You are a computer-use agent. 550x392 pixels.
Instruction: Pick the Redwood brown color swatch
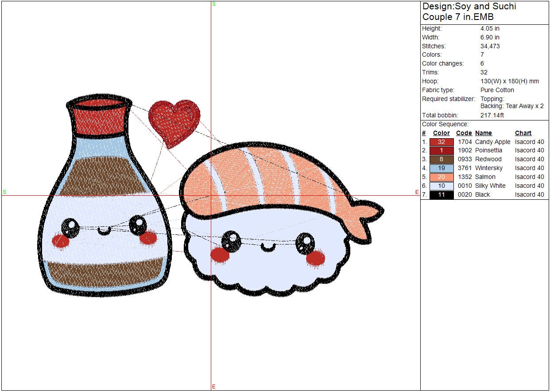point(442,159)
